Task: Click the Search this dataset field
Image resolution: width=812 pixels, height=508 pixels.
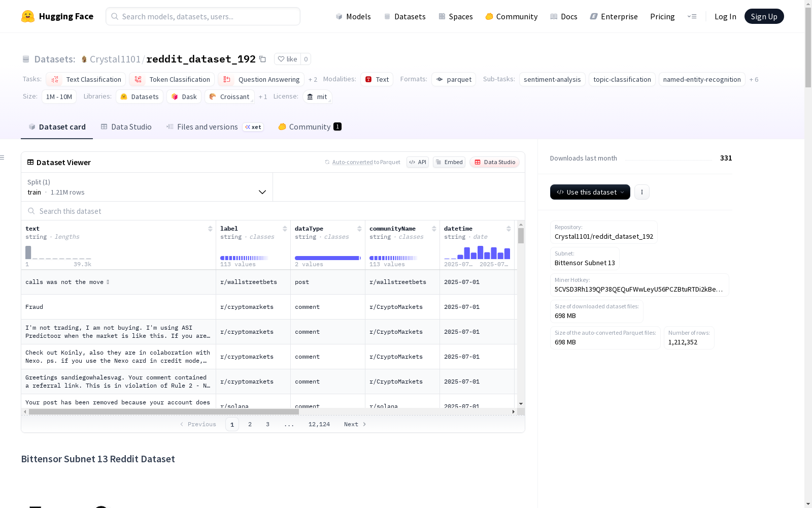Action: 273,211
